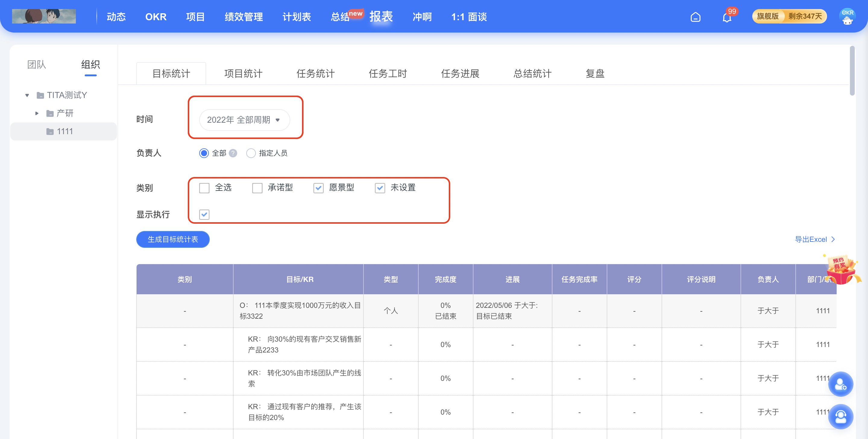Screen dimensions: 868x439
Task: Open the home icon in top bar
Action: pos(695,17)
